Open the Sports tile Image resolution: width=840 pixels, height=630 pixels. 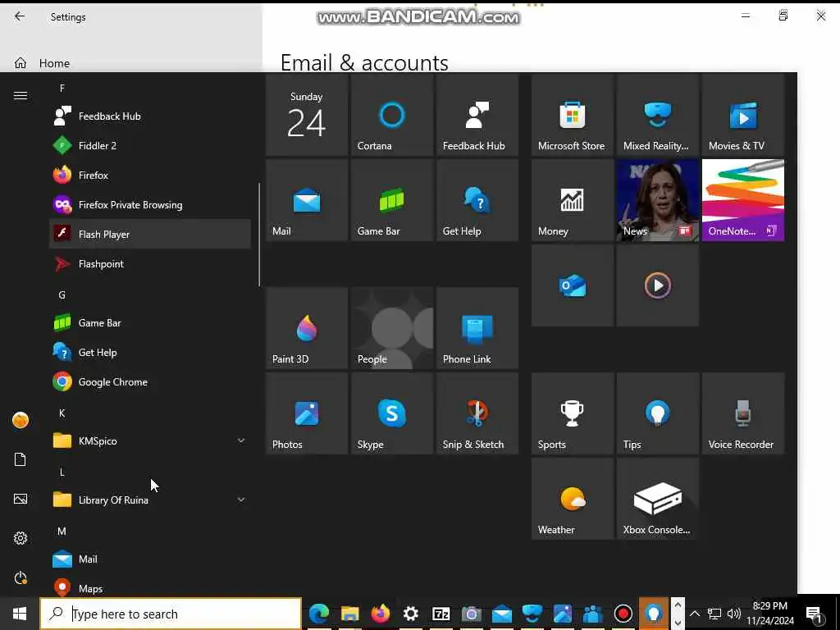(x=573, y=413)
